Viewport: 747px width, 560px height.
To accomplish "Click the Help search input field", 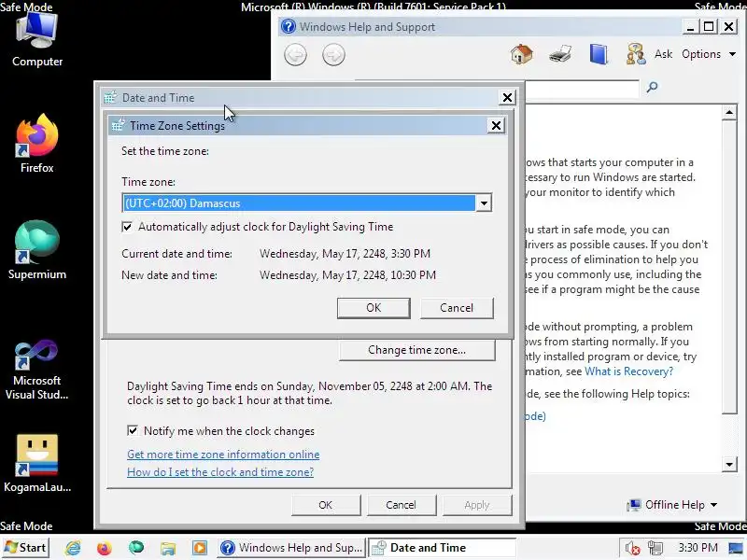I will [582, 88].
